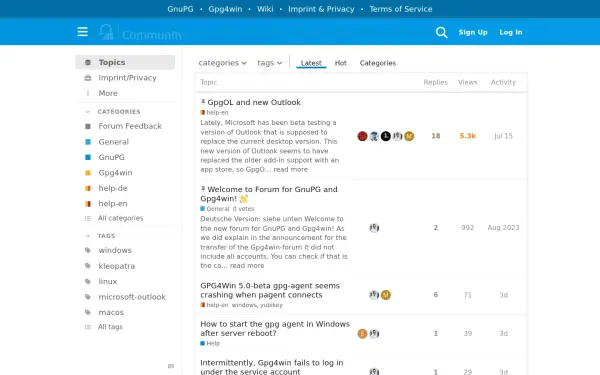Click the 5.3k views count
The height and width of the screenshot is (375, 600).
tap(468, 136)
